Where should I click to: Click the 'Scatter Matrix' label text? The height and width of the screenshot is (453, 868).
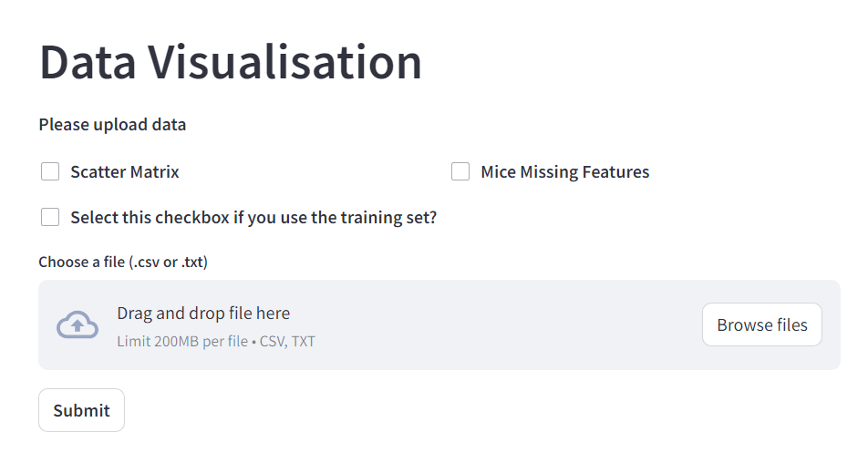point(125,171)
